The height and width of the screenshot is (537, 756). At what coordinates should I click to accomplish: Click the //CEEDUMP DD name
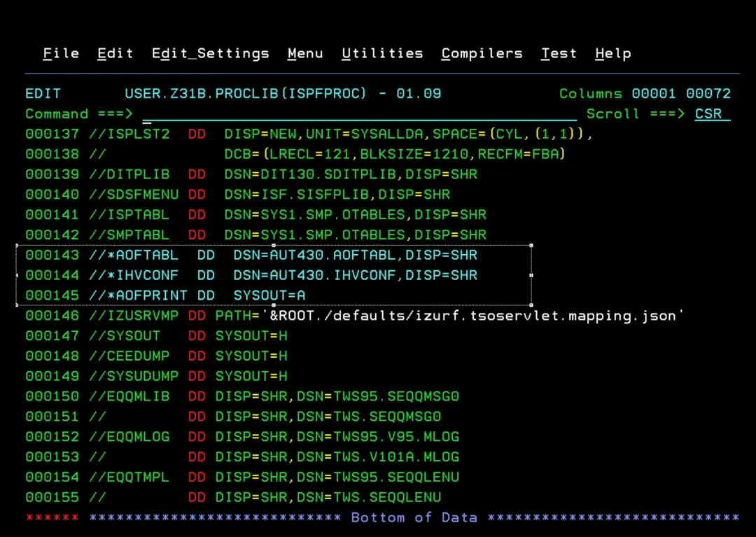pyautogui.click(x=129, y=356)
